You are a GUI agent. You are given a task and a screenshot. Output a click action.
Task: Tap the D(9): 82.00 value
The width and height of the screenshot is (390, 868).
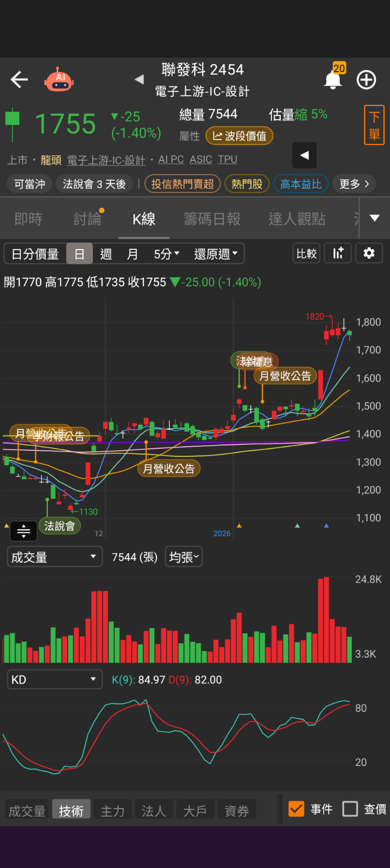click(x=195, y=680)
